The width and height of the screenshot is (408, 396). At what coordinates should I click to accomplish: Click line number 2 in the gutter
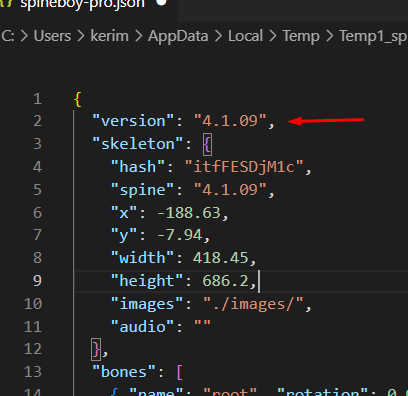tap(37, 121)
